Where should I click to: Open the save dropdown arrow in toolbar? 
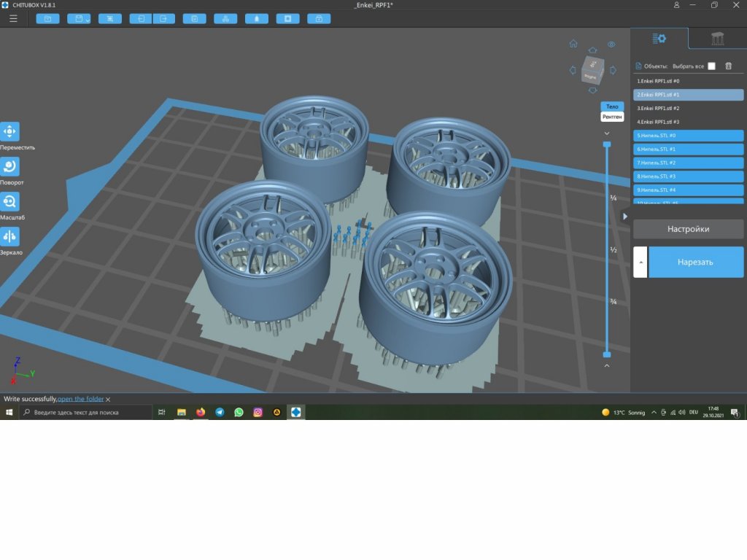pos(87,20)
